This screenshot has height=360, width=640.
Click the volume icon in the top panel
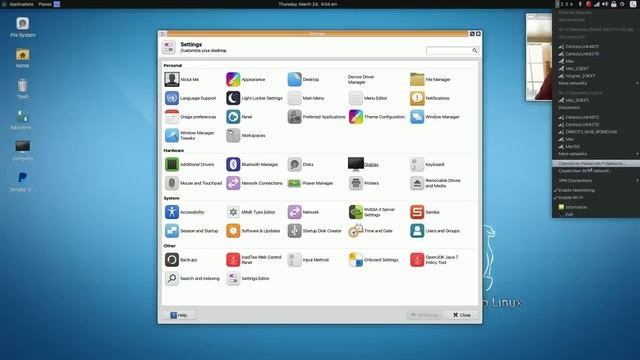(x=605, y=4)
